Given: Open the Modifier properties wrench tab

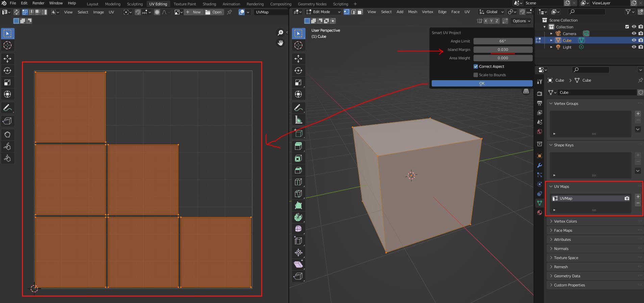Looking at the screenshot, I should [540, 165].
